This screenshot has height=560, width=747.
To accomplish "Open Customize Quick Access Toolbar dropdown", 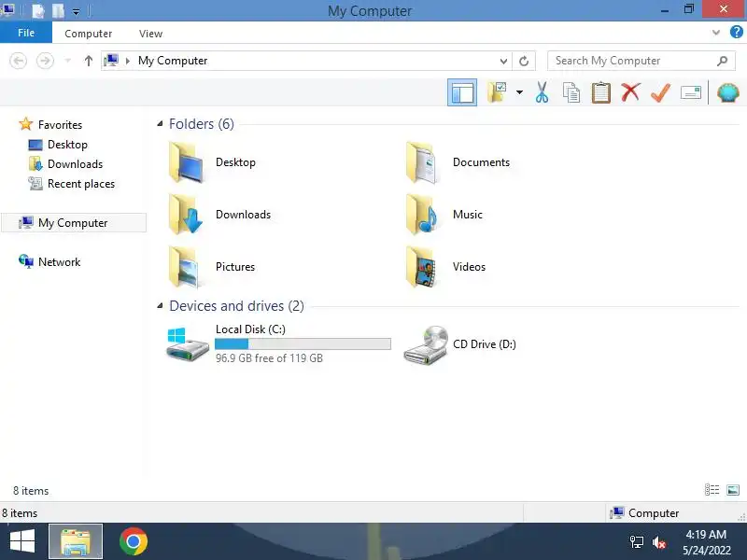I will (76, 11).
